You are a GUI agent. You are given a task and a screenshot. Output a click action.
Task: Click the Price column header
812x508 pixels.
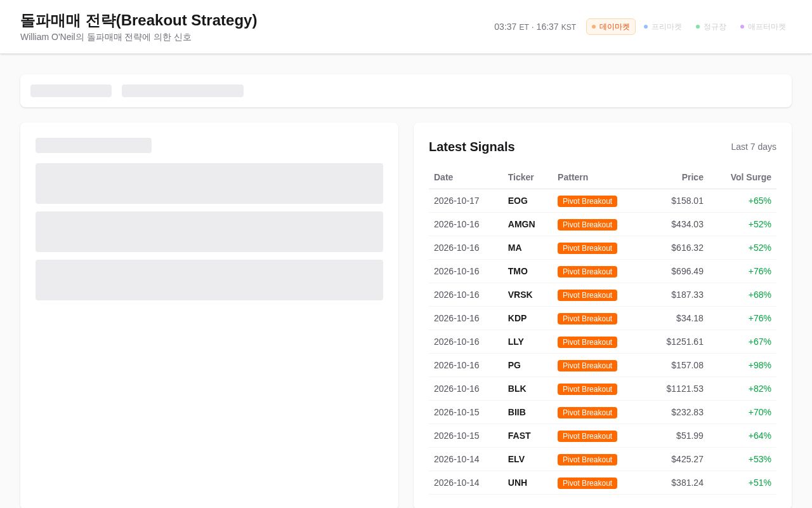pyautogui.click(x=693, y=177)
